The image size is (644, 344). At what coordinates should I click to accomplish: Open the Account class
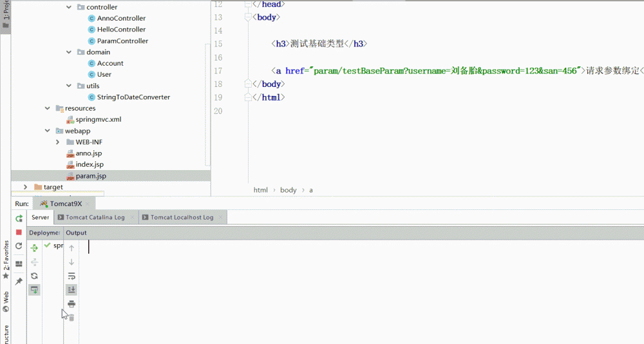tap(110, 63)
